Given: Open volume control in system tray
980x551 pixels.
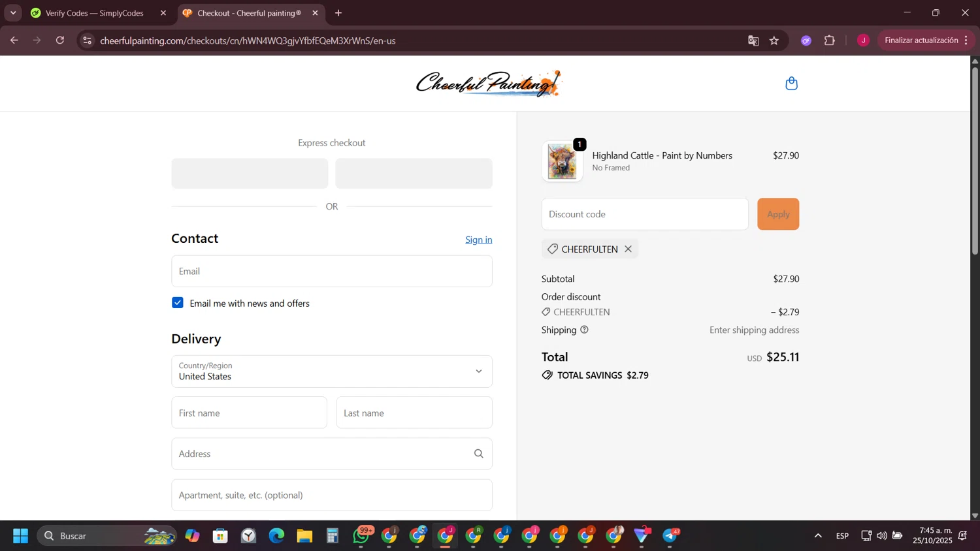Looking at the screenshot, I should click(x=881, y=536).
